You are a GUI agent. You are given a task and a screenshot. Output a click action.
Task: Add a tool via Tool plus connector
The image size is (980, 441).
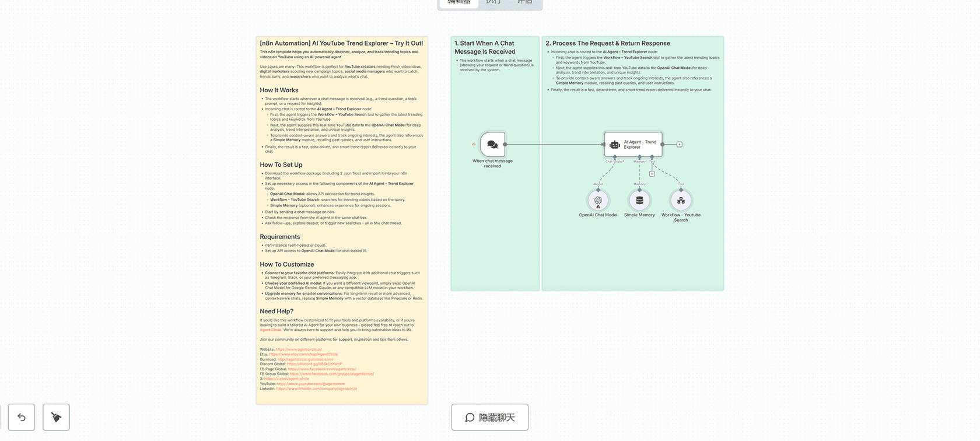point(652,174)
